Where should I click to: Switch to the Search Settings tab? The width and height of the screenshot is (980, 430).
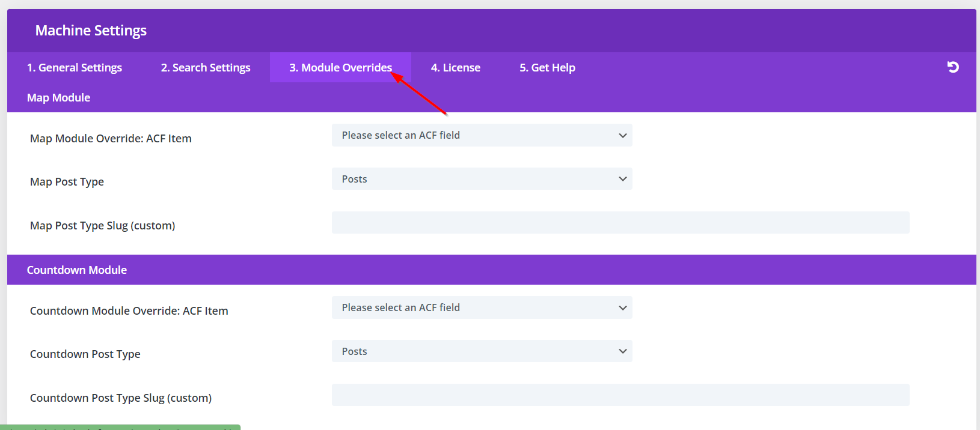pos(206,68)
